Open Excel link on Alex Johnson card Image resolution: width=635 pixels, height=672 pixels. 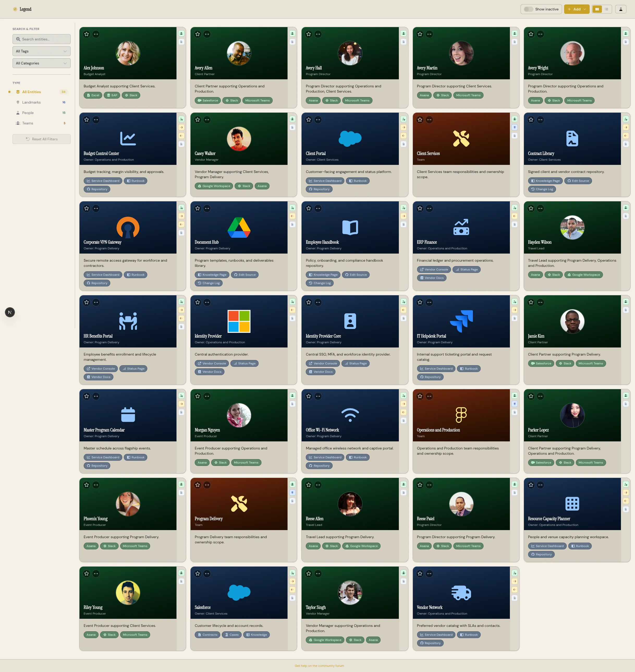coord(93,95)
